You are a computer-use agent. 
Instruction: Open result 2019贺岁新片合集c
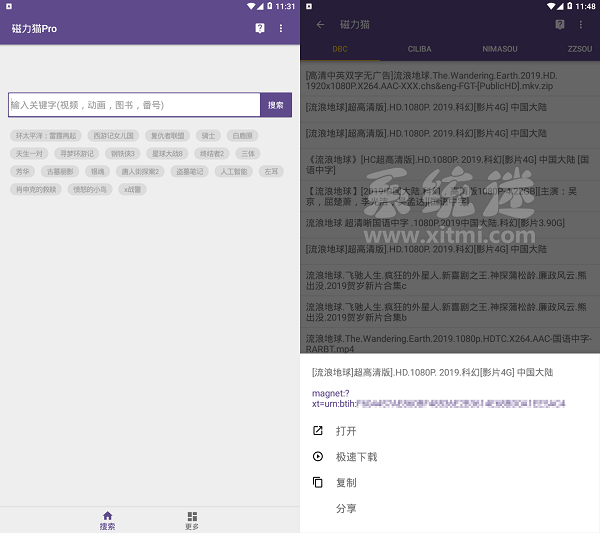pos(450,281)
